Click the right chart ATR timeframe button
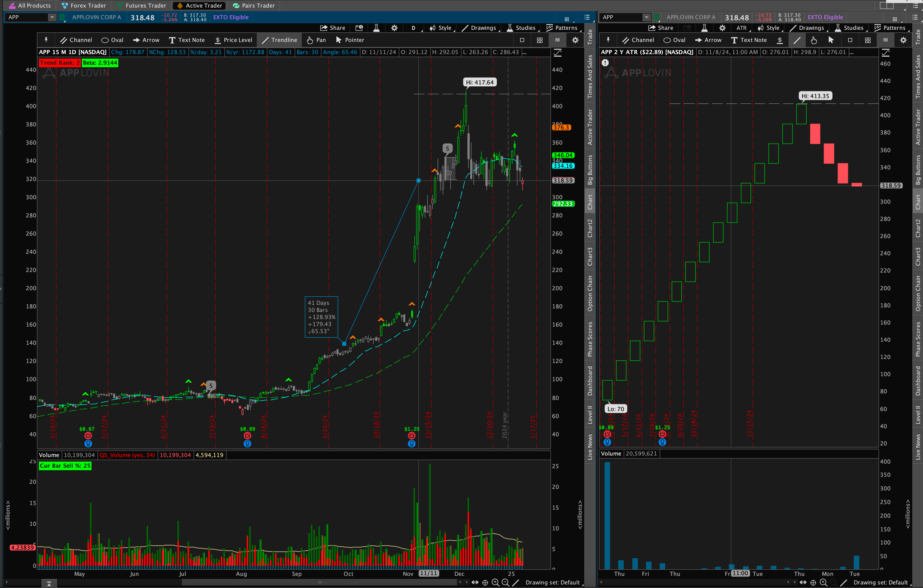 click(741, 28)
